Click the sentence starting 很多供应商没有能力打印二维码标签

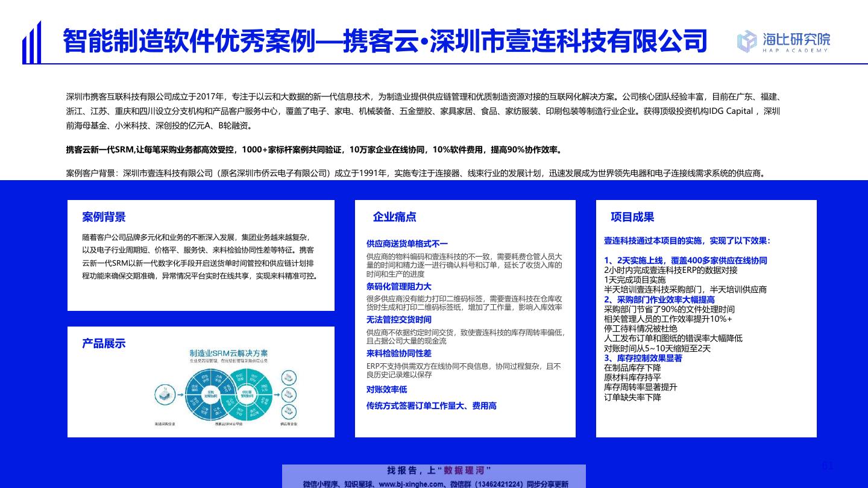pyautogui.click(x=464, y=303)
